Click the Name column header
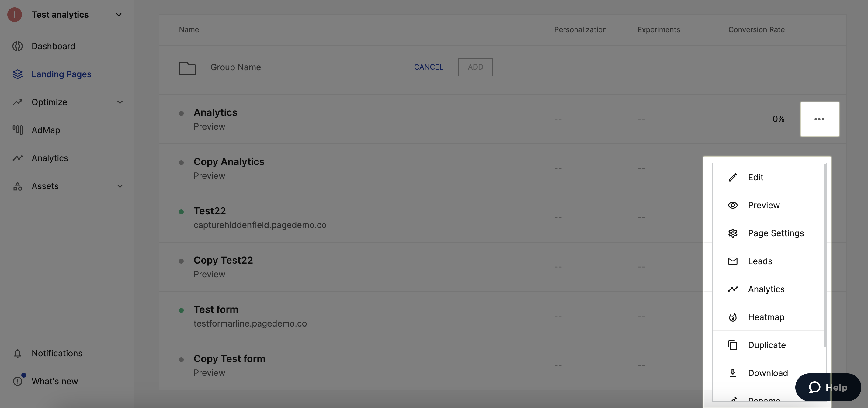868x408 pixels. pos(189,30)
